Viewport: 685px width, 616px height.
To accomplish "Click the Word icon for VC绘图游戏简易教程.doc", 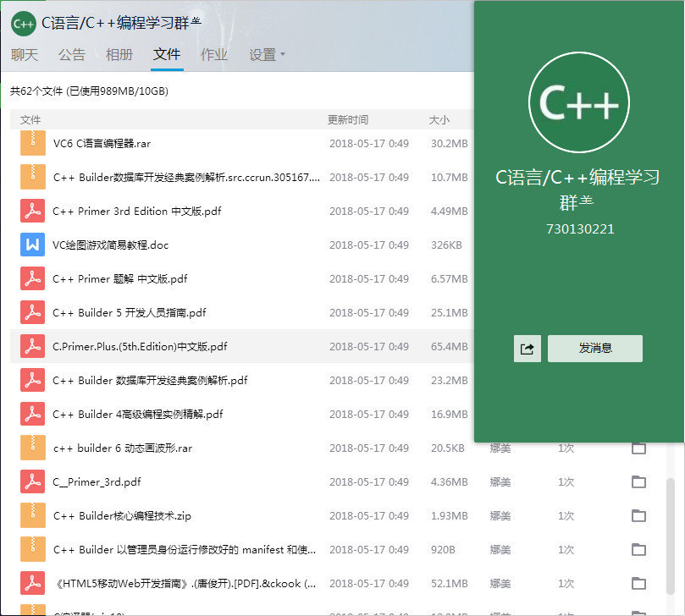I will tap(33, 245).
